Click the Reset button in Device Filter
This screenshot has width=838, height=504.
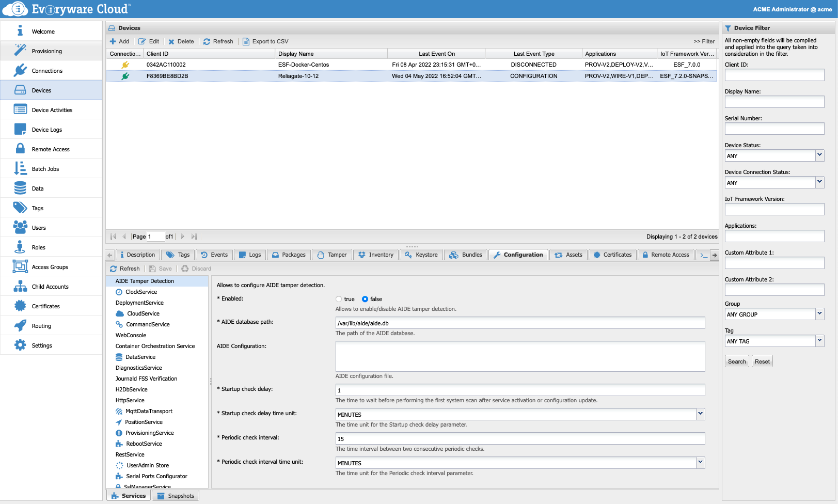point(762,361)
